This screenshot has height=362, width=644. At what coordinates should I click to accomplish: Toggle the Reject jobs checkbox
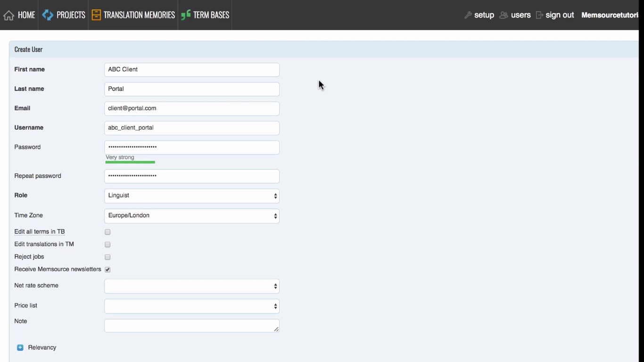tap(107, 257)
